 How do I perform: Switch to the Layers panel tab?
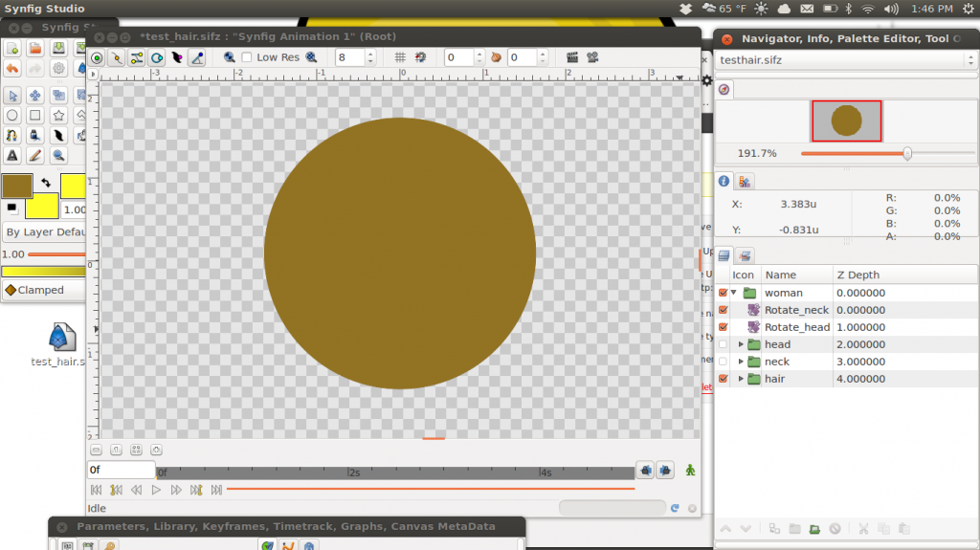(x=724, y=255)
